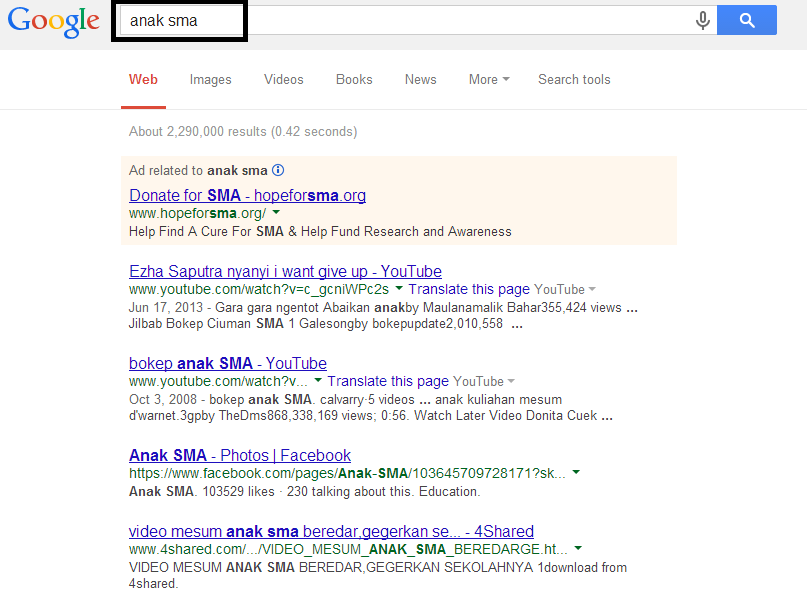Open YouTube dropdown on Oct 3, 2008 result
Viewport: 807px width, 607px height.
tap(484, 381)
